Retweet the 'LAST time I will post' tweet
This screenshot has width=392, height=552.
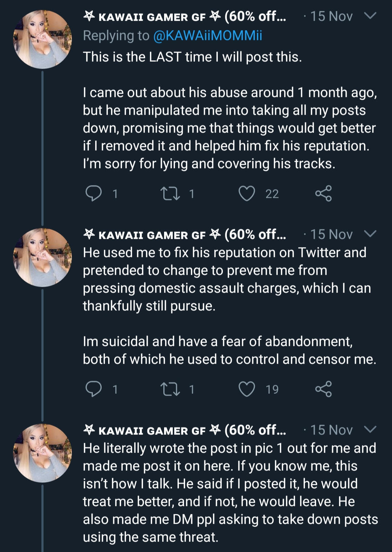click(x=170, y=193)
